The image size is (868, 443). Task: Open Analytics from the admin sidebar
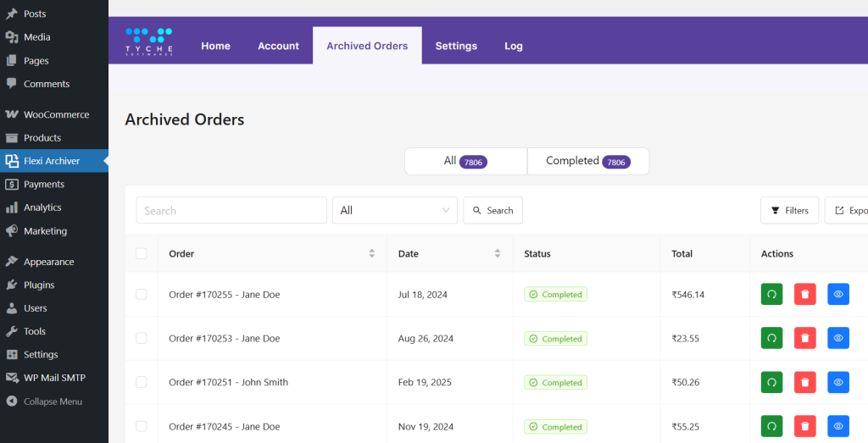[x=42, y=208]
